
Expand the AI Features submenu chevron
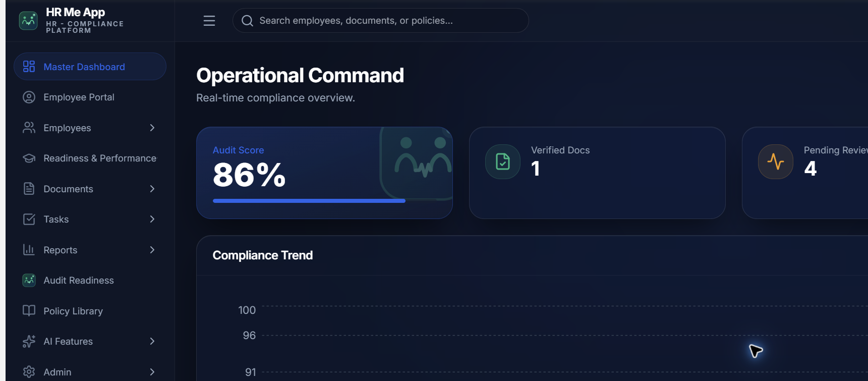[x=152, y=341]
